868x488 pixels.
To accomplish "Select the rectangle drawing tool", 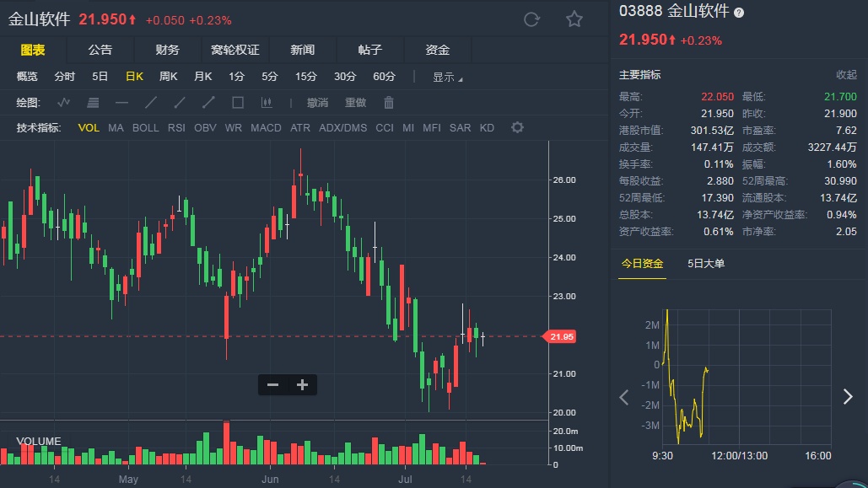I will (x=238, y=103).
